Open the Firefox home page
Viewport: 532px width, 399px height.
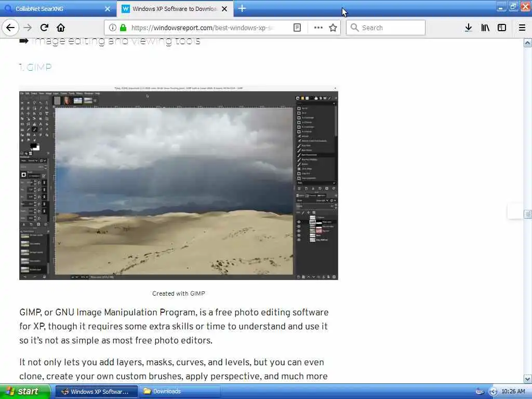coord(61,28)
